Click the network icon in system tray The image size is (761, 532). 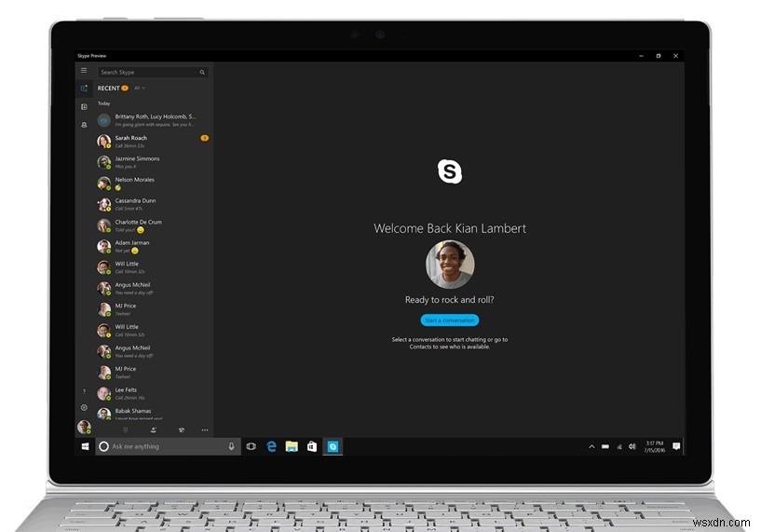pos(619,446)
